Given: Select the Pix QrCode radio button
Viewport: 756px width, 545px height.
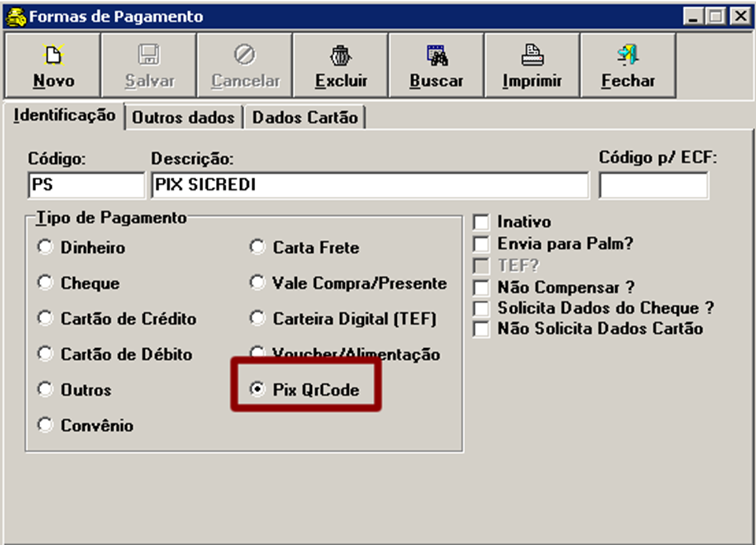Looking at the screenshot, I should [257, 391].
